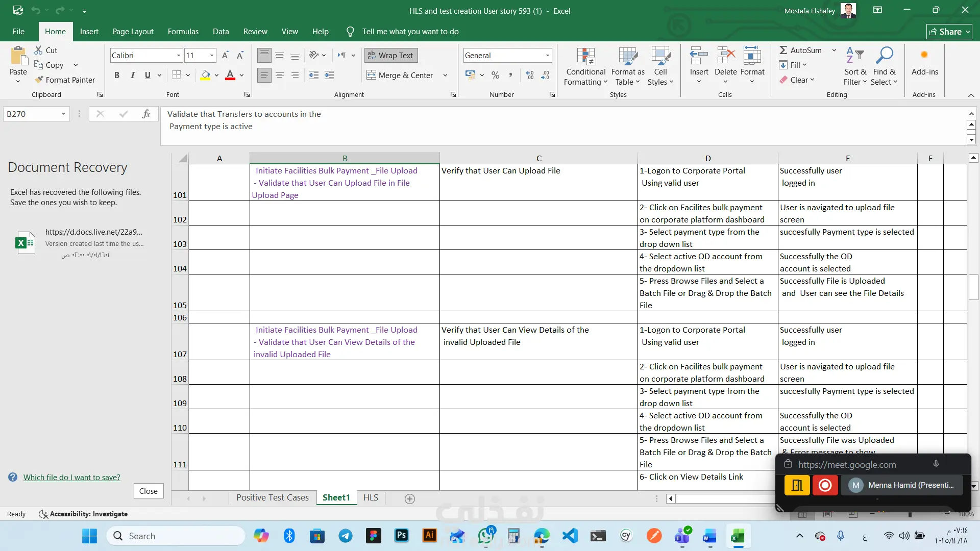Image resolution: width=980 pixels, height=551 pixels.
Task: Open the Formulas ribbon tab
Action: [183, 31]
